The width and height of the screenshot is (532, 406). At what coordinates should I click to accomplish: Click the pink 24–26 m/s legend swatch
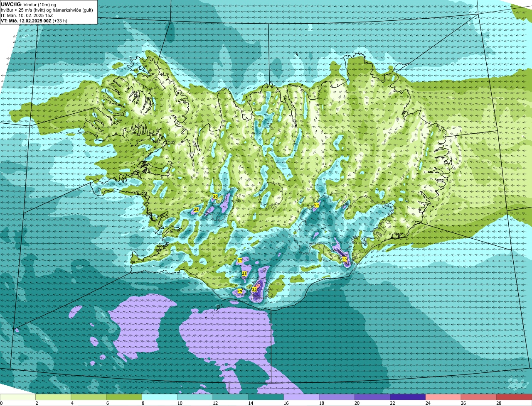point(443,397)
